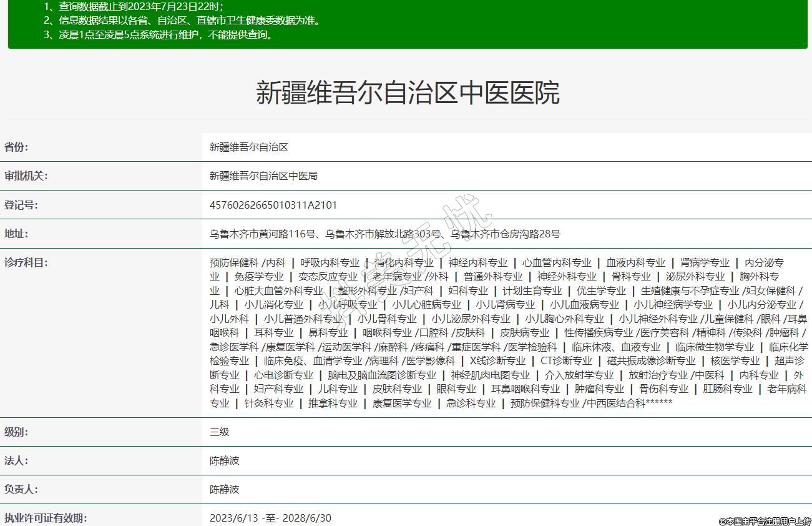
Task: Click the 审批机关 field label
Action: point(26,176)
